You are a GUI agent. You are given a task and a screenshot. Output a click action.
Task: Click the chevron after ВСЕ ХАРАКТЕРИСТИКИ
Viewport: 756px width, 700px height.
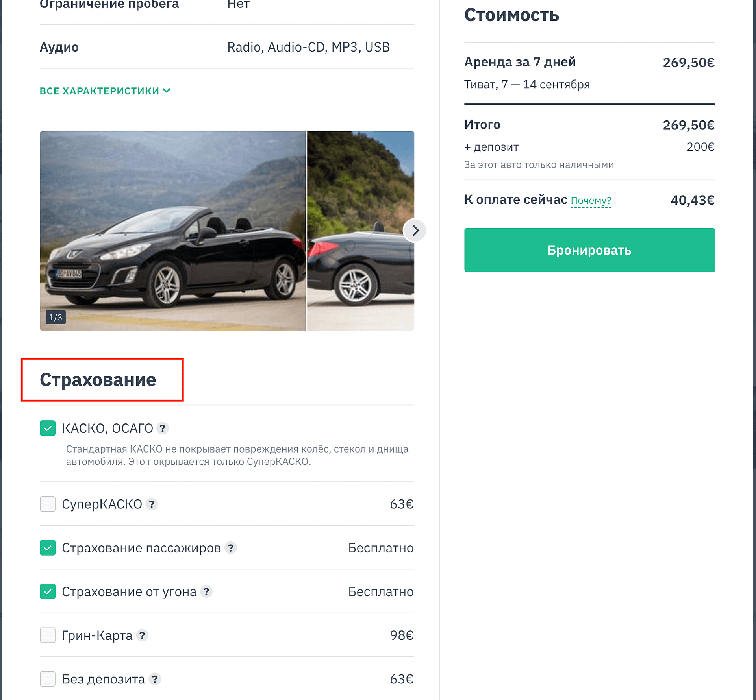point(167,91)
